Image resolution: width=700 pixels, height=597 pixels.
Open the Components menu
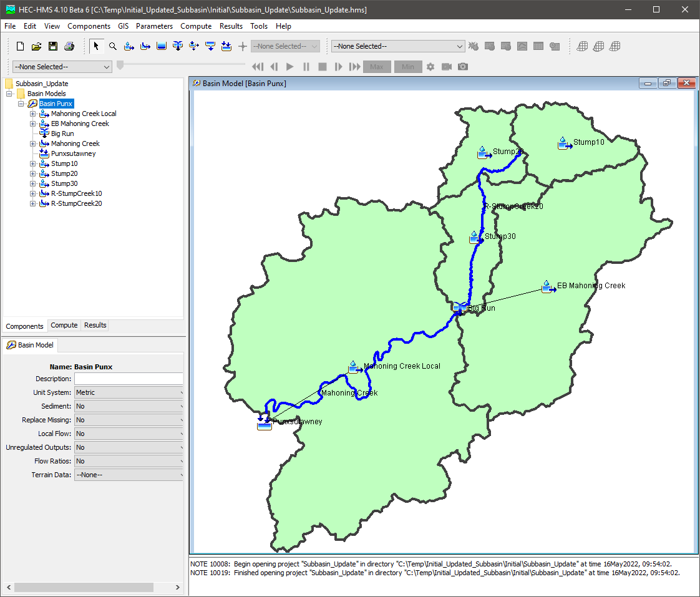click(89, 26)
